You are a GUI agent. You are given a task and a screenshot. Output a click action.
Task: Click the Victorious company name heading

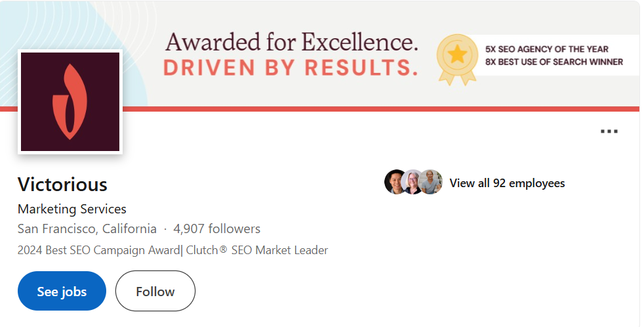[62, 184]
